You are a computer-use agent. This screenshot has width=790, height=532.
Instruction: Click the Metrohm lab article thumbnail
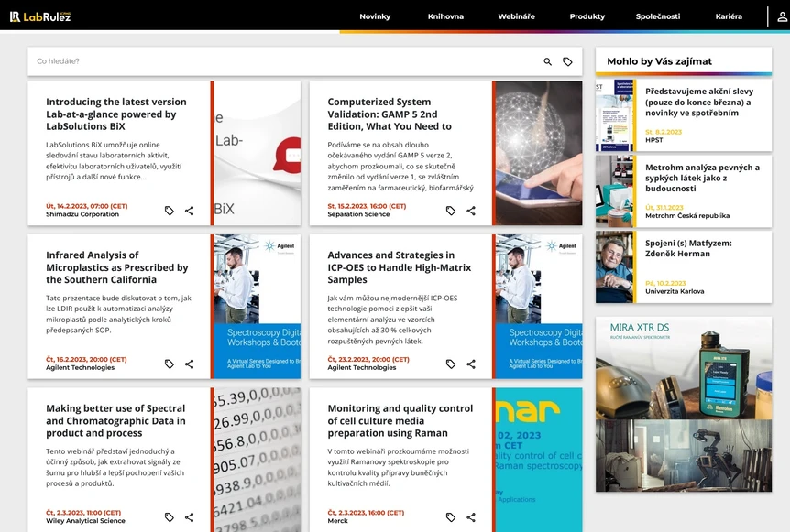click(x=615, y=191)
